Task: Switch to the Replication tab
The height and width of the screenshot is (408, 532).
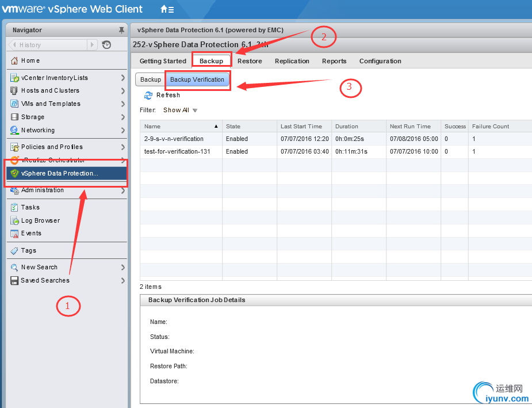Action: [x=292, y=61]
